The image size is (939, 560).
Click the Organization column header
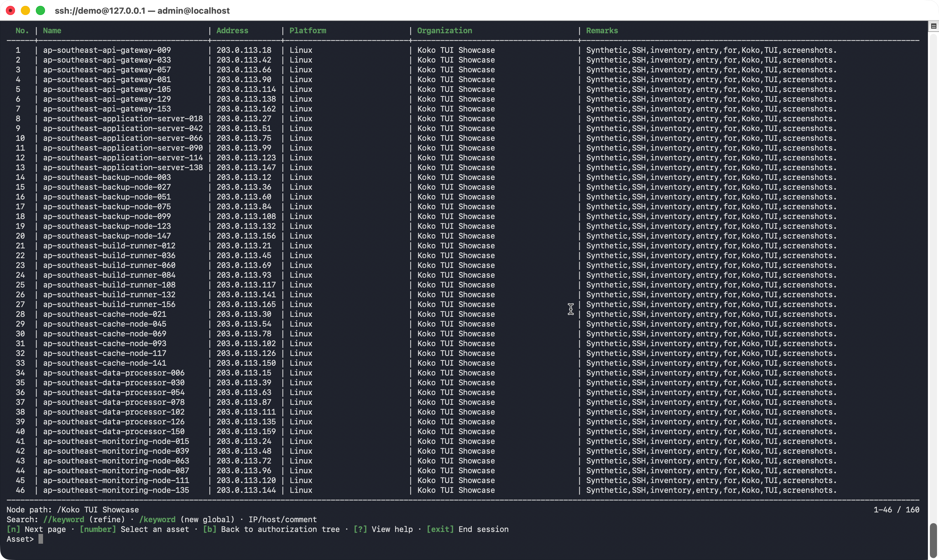(445, 31)
